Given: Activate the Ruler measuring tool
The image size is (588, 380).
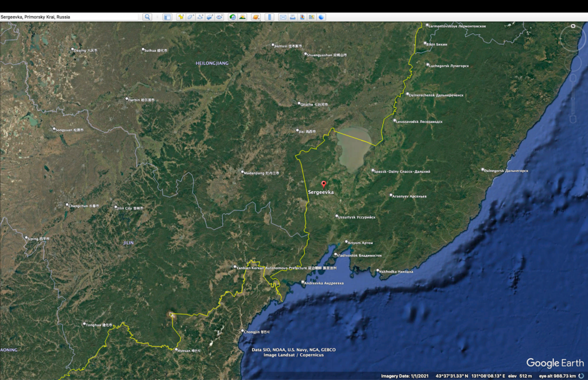Looking at the screenshot, I should tap(269, 17).
